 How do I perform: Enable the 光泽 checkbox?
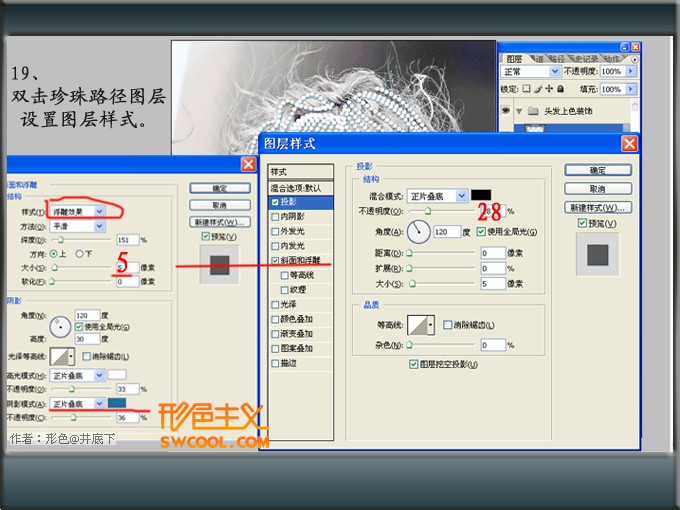(x=275, y=304)
